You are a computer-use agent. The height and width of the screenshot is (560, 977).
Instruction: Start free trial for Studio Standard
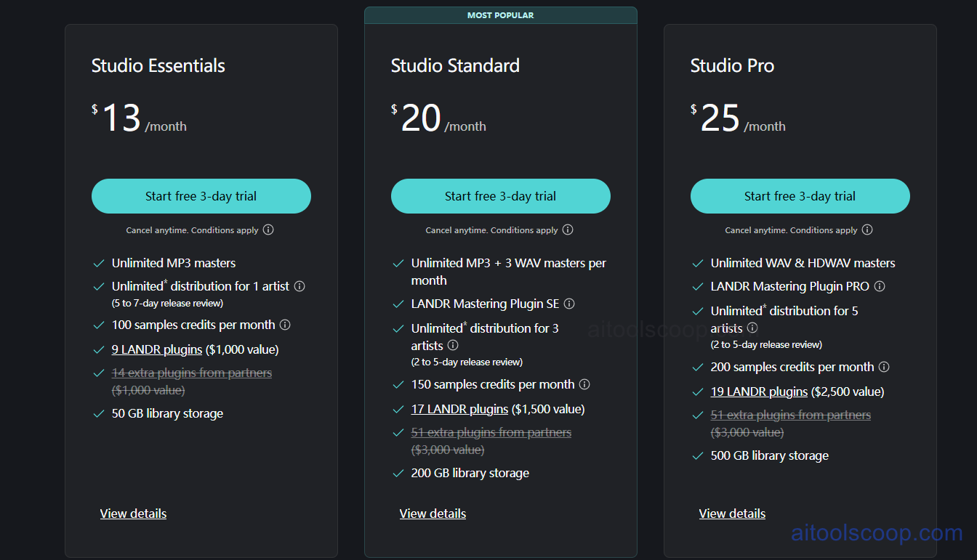(501, 196)
